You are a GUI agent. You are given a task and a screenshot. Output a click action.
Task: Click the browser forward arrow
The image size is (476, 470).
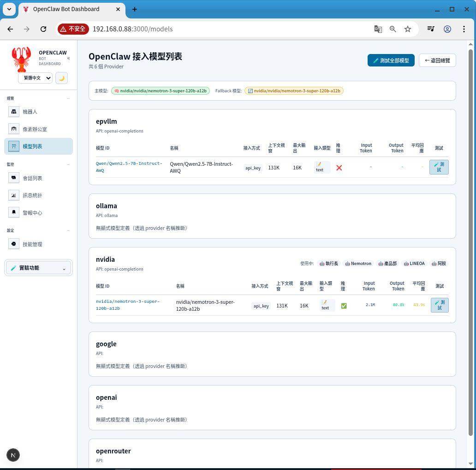[x=27, y=29]
